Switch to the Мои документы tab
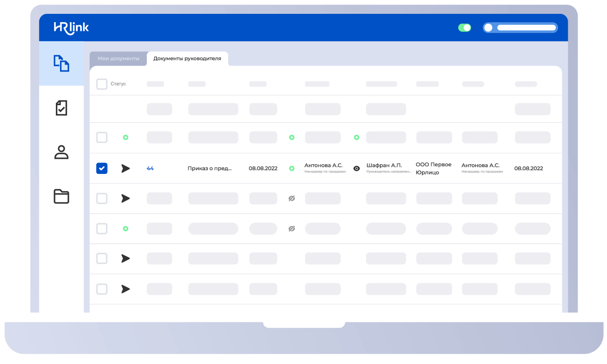 click(x=118, y=59)
